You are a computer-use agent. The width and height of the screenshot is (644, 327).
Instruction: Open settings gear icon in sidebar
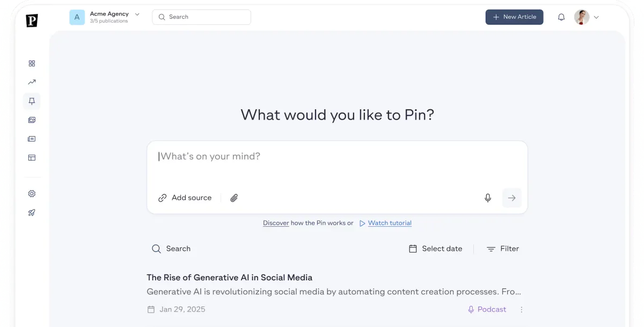32,194
